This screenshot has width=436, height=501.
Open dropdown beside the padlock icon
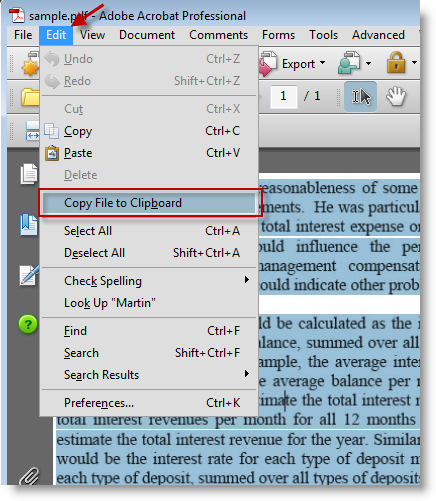(414, 62)
